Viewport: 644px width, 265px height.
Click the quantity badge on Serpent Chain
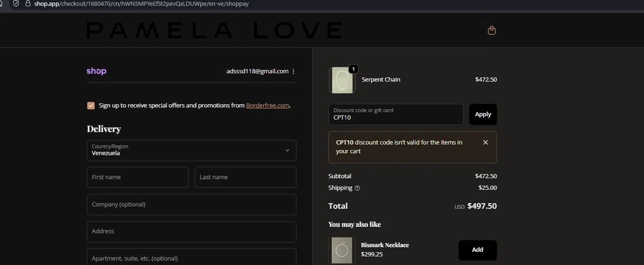(x=353, y=69)
